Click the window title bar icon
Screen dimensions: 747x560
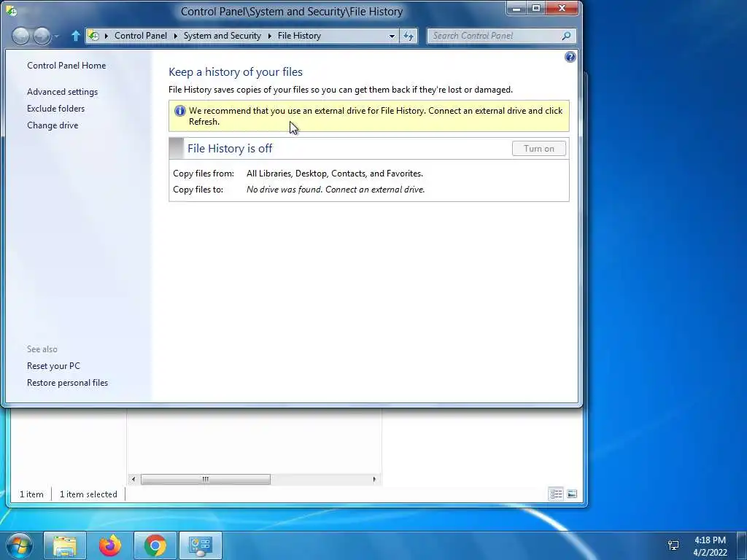[x=12, y=11]
